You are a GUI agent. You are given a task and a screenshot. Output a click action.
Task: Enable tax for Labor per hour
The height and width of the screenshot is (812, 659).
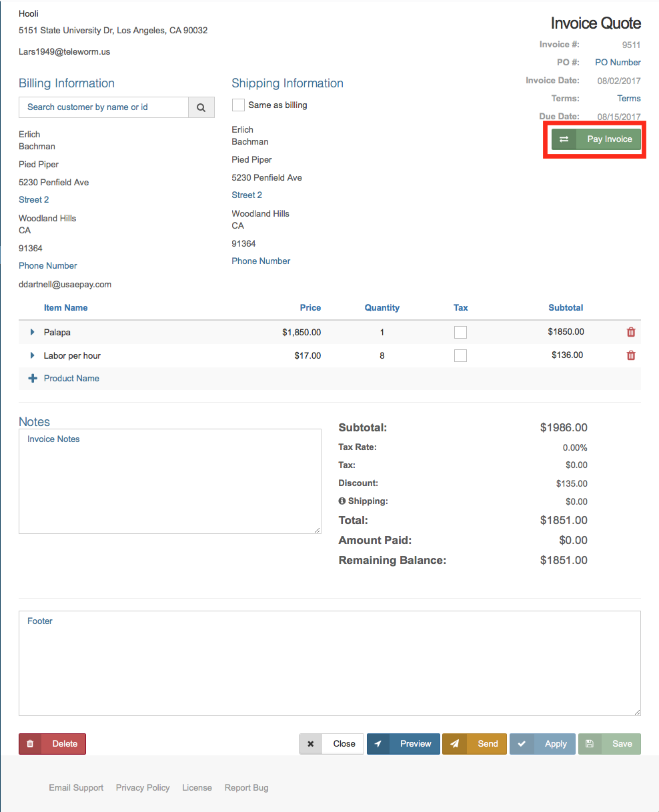tap(460, 355)
